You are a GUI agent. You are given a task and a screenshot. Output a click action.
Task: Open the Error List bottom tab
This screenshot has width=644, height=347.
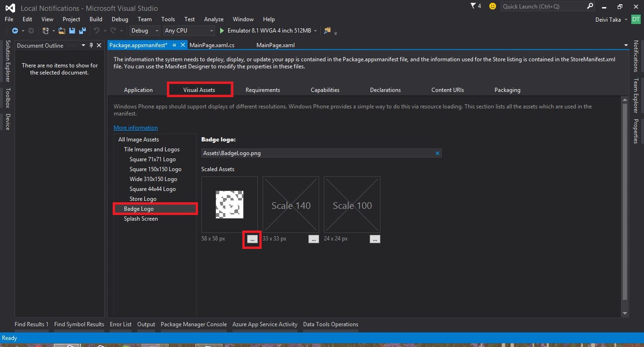click(121, 324)
